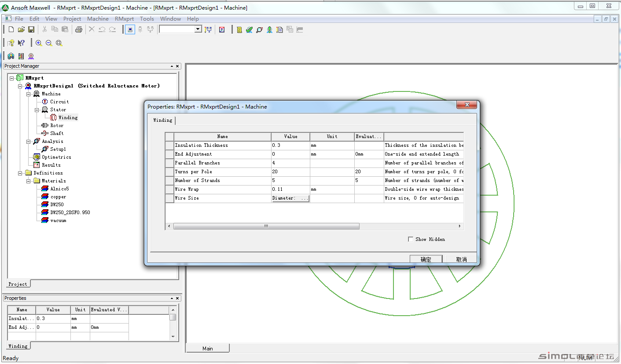Image resolution: width=621 pixels, height=364 pixels.
Task: Click the highlighted monitor toolbar icon
Action: coord(130,29)
